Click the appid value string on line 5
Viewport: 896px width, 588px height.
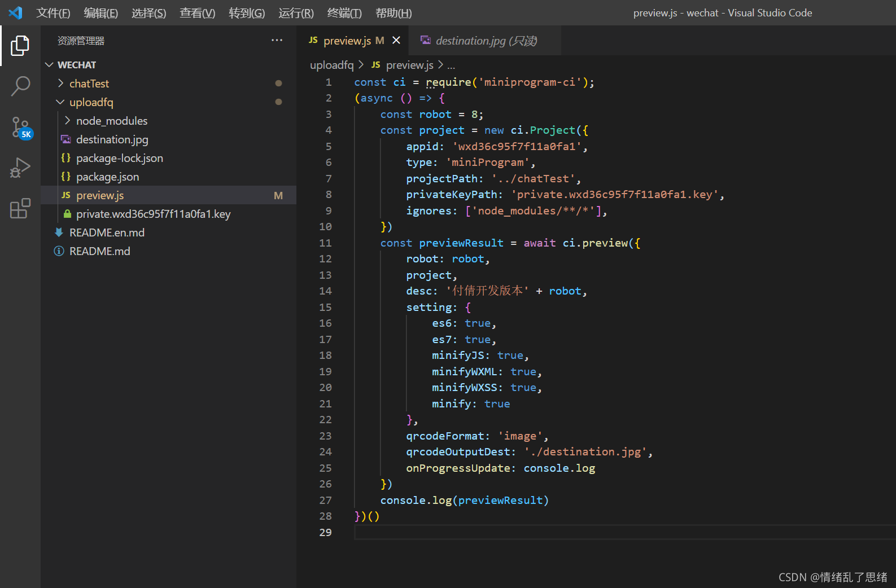point(517,147)
